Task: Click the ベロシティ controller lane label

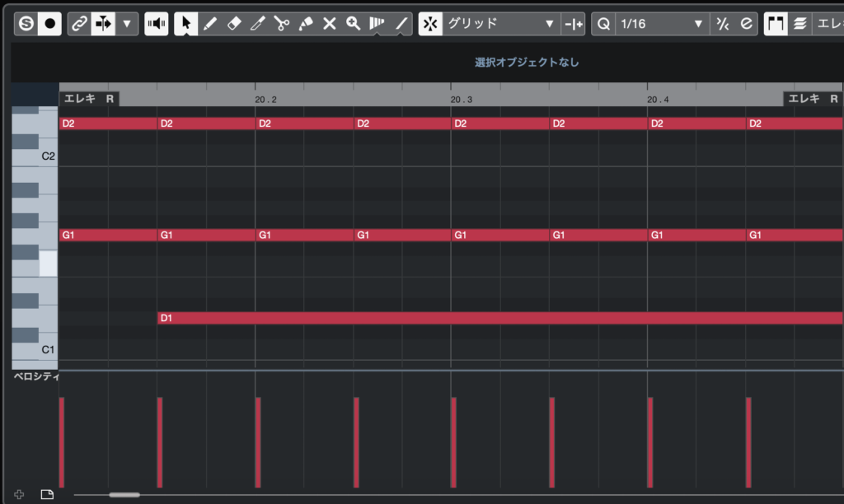Action: [x=36, y=376]
